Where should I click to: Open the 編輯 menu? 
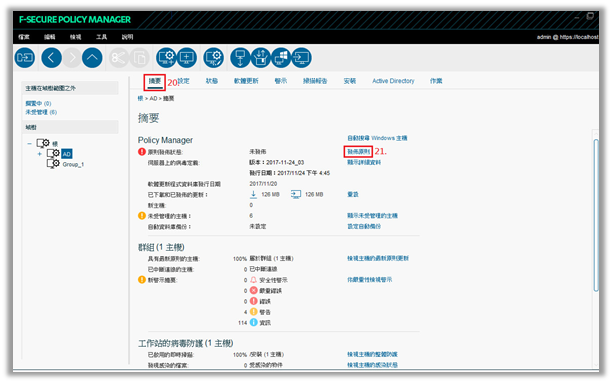pos(50,37)
